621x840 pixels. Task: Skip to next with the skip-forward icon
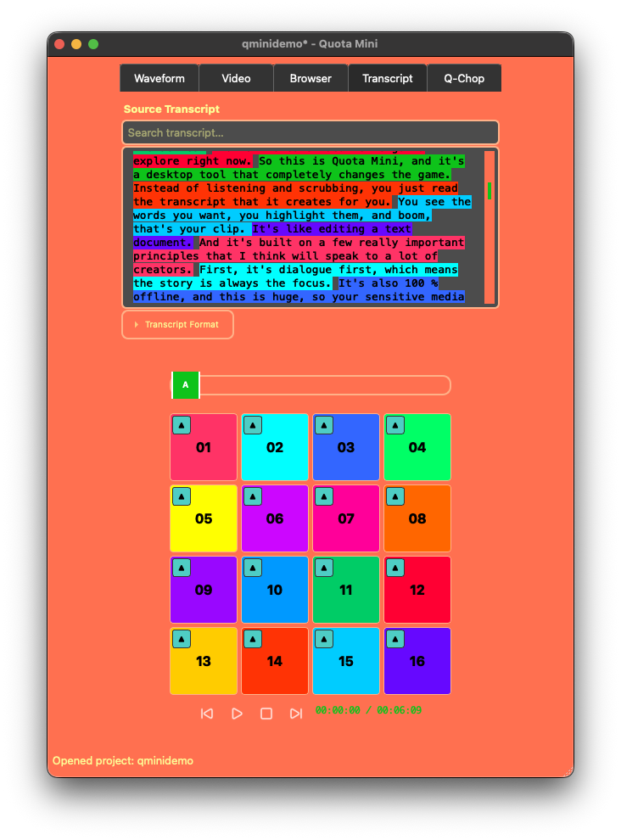[296, 714]
